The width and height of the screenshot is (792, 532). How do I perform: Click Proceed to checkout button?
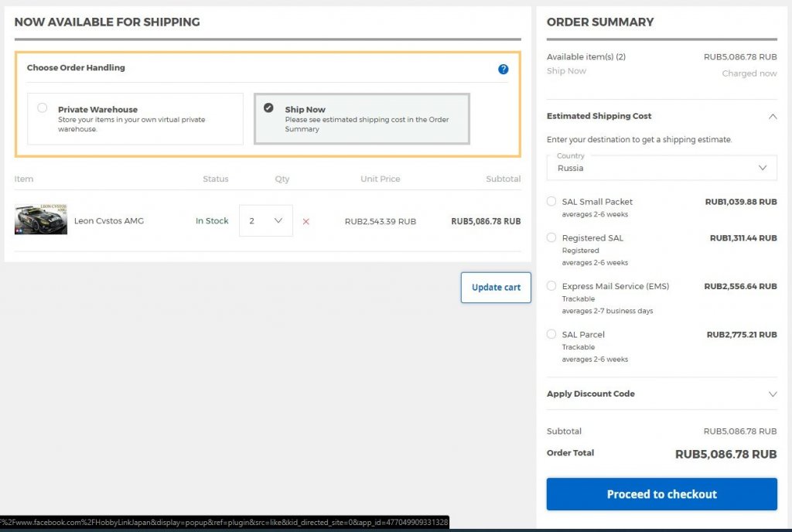coord(661,494)
